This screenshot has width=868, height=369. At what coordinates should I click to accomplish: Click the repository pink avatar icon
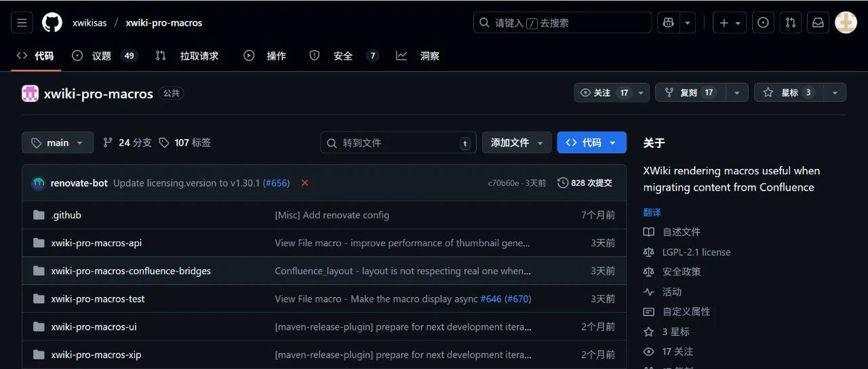[x=30, y=94]
